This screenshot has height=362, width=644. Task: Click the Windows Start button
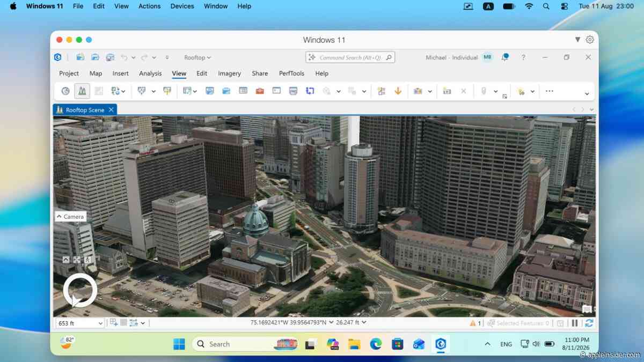(x=179, y=344)
